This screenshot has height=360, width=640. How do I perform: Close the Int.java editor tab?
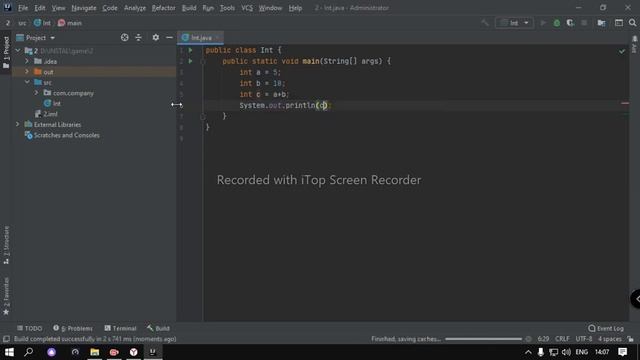click(x=218, y=38)
